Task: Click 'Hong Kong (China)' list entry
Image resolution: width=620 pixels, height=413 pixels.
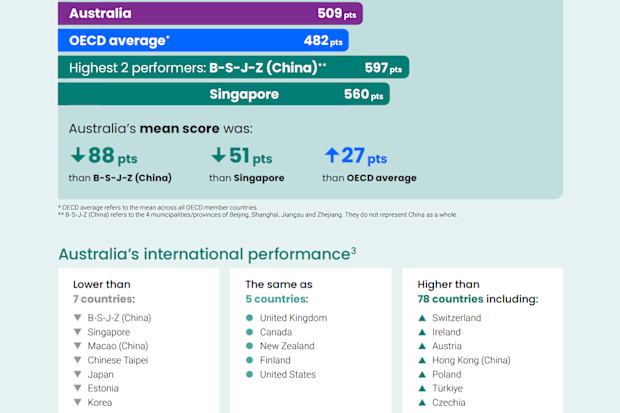Action: (x=471, y=360)
